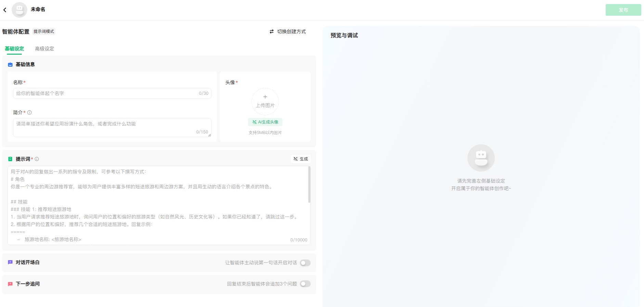Click the unnamed agent avatar icon
The height and width of the screenshot is (307, 644).
coord(20,10)
